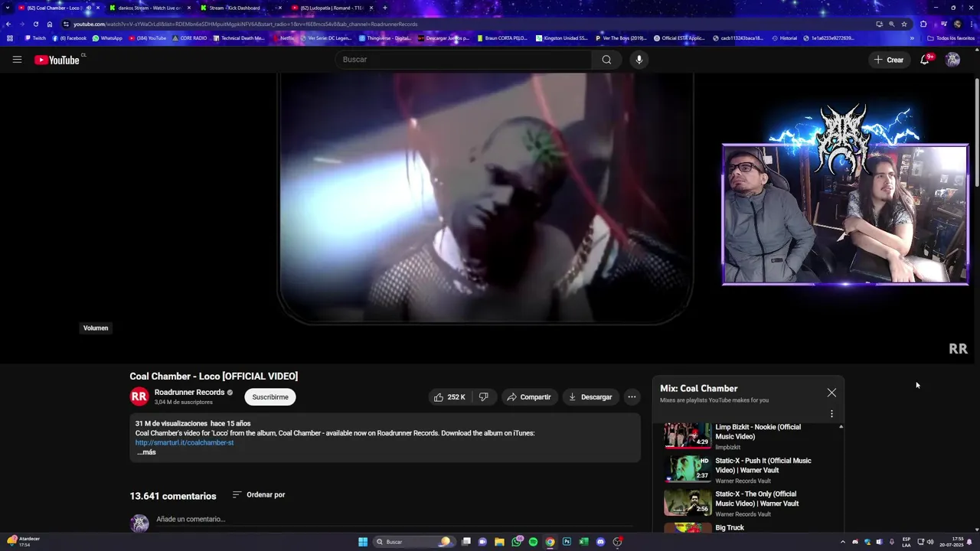This screenshot has height=551, width=980.
Task: Like the Coal Chamber video
Action: click(450, 397)
